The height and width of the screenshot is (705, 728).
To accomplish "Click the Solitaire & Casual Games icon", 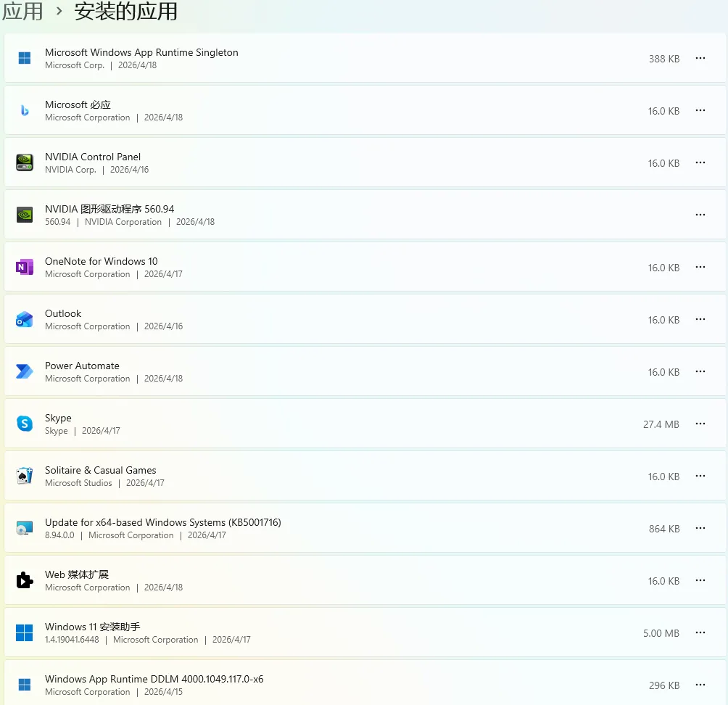I will click(x=24, y=476).
